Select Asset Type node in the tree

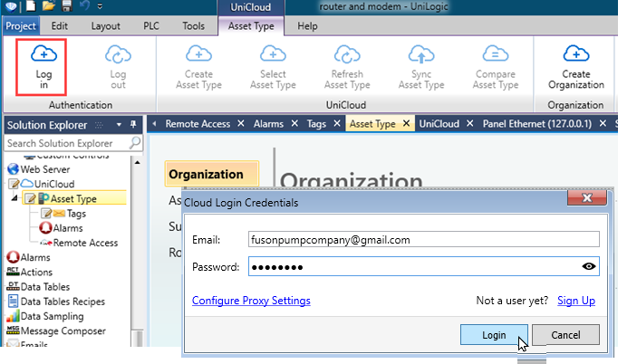(73, 198)
